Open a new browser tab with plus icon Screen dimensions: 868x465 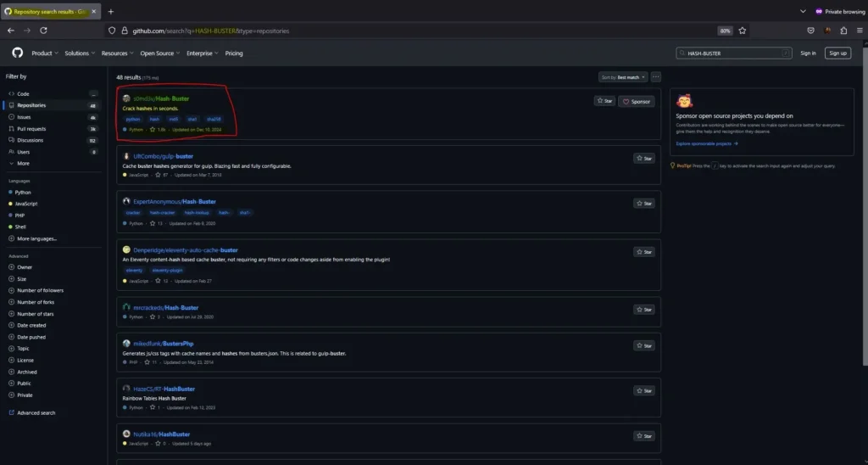[111, 12]
